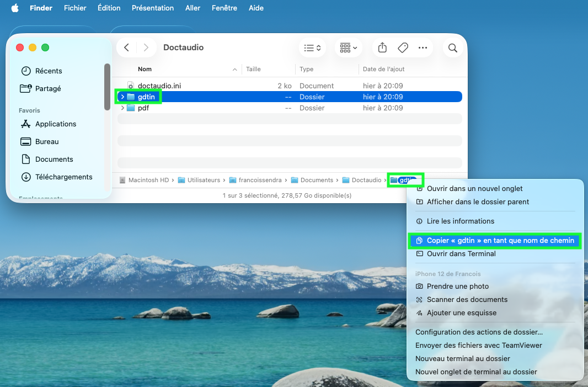588x387 pixels.
Task: Open the Fenêtre menu
Action: point(224,8)
